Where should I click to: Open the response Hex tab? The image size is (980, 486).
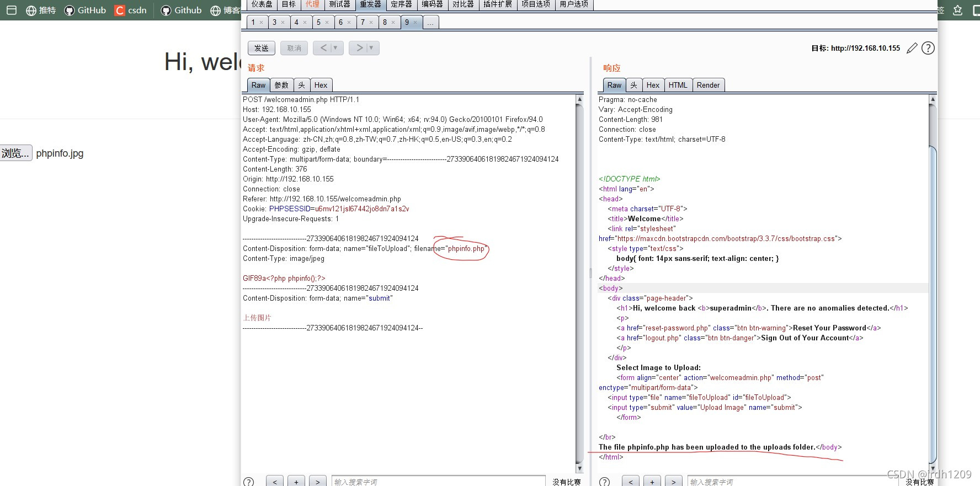[653, 85]
